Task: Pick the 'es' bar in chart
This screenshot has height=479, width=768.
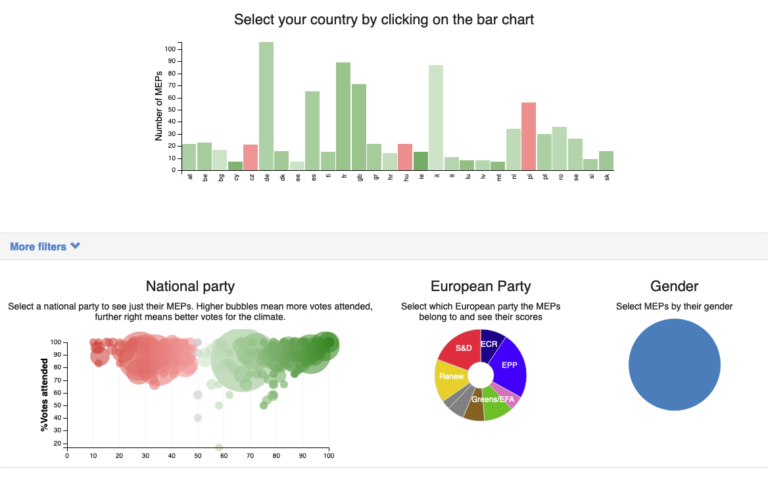Action: [312, 131]
